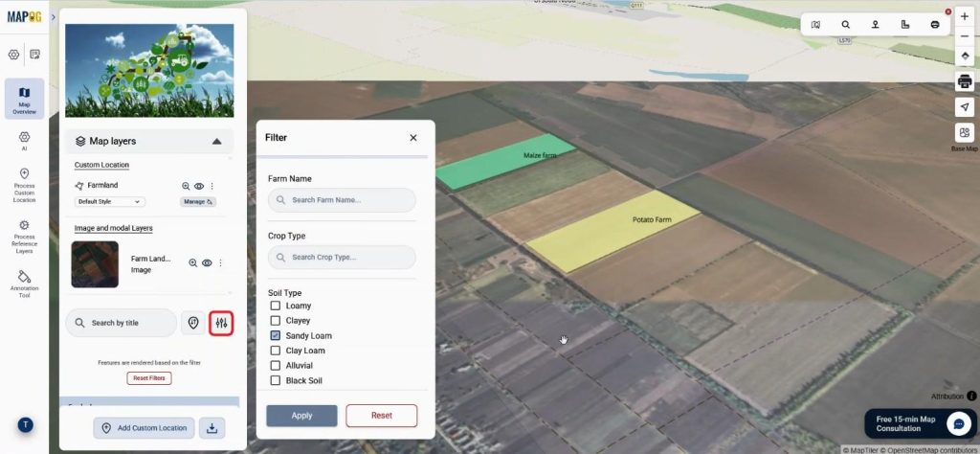Click the Reset Filters button

coord(149,378)
